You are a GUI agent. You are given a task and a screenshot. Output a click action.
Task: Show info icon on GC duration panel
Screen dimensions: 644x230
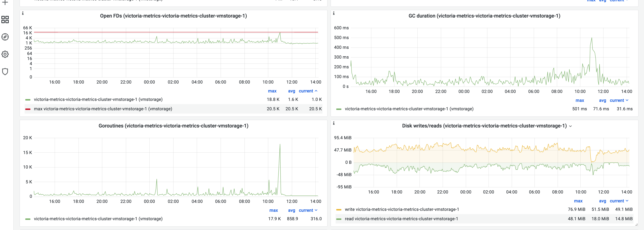pos(334,13)
